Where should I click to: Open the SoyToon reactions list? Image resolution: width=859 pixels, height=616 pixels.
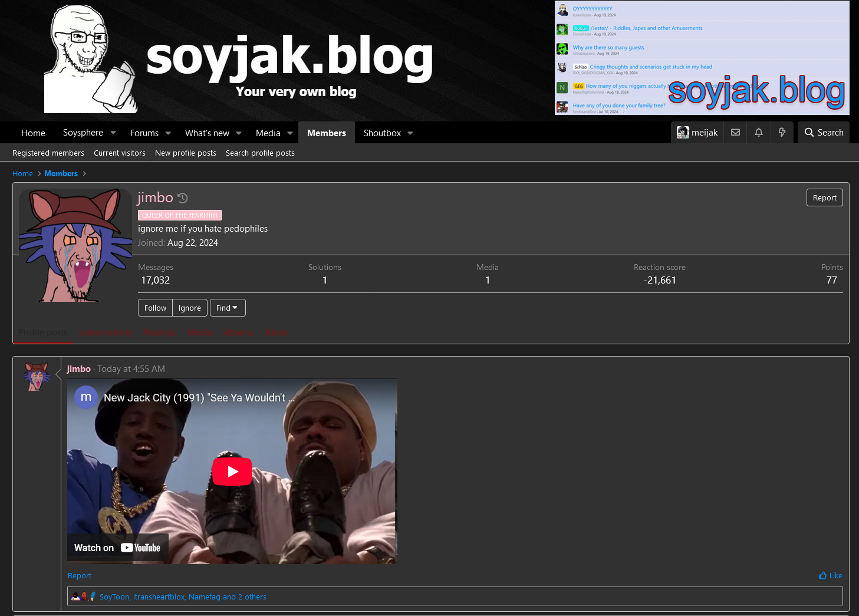click(183, 597)
